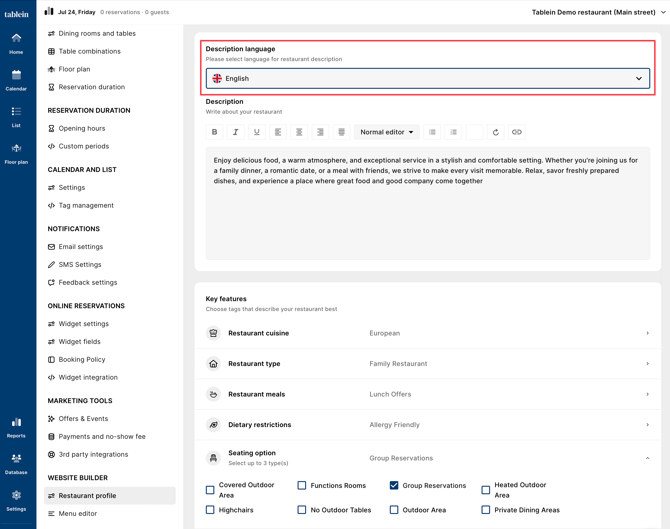
Task: Insert numbered list in description
Action: [453, 132]
